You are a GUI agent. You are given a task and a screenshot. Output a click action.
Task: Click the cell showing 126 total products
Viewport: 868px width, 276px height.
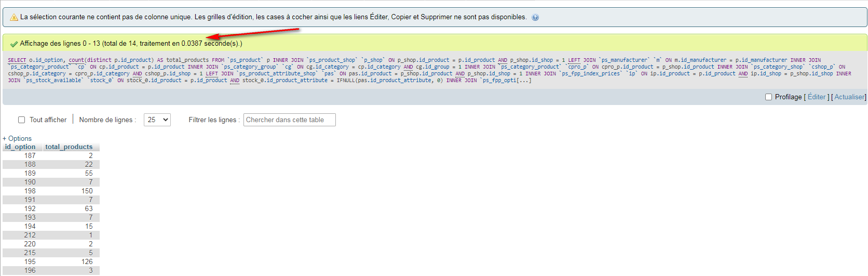[x=87, y=261]
